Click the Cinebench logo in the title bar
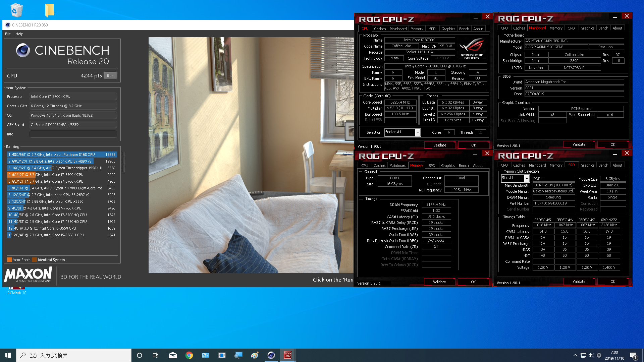This screenshot has width=644, height=362. [x=8, y=25]
